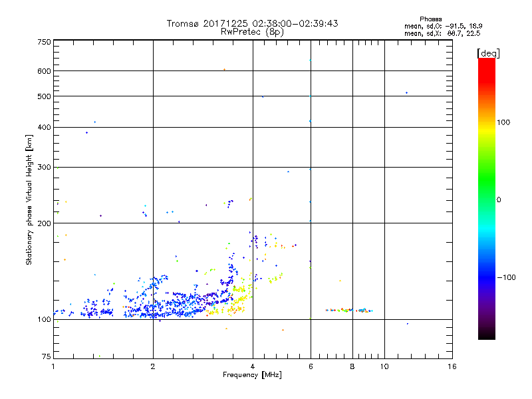The height and width of the screenshot is (399, 532).
Task: Click the y-axis '600' tick label
Action: coord(44,71)
